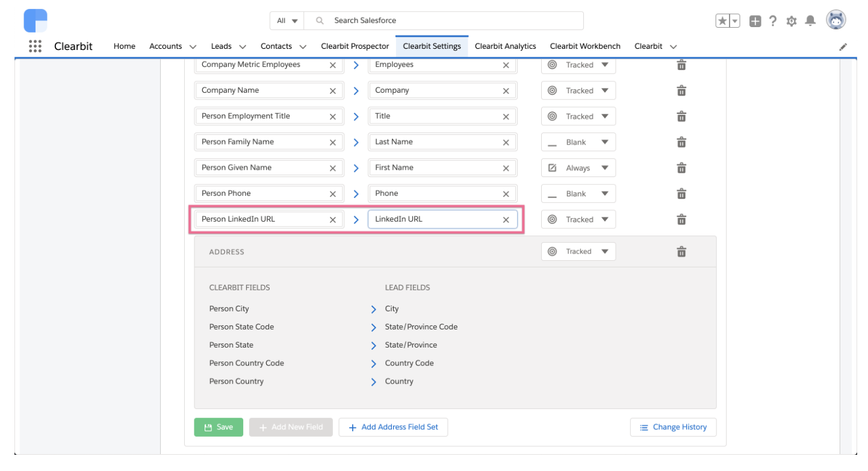
Task: Open Tracked dropdown for Address section
Action: click(x=578, y=252)
